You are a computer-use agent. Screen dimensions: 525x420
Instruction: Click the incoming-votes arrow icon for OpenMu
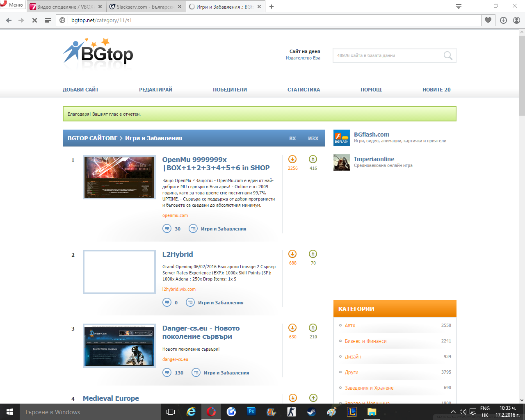(292, 159)
